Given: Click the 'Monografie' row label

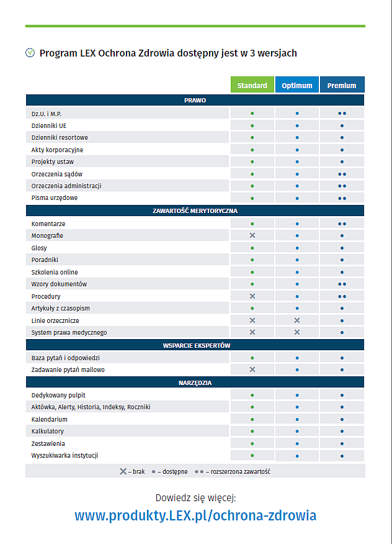Looking at the screenshot, I should [x=47, y=235].
